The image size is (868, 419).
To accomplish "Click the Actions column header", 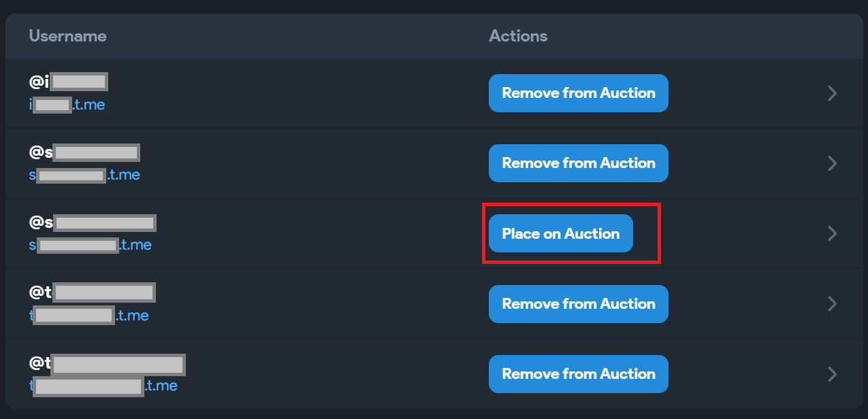I will (x=517, y=35).
